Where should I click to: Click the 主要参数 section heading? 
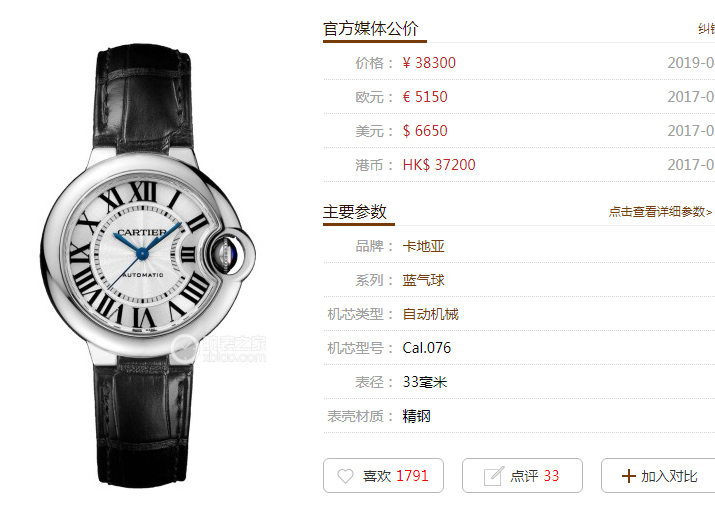coord(355,212)
